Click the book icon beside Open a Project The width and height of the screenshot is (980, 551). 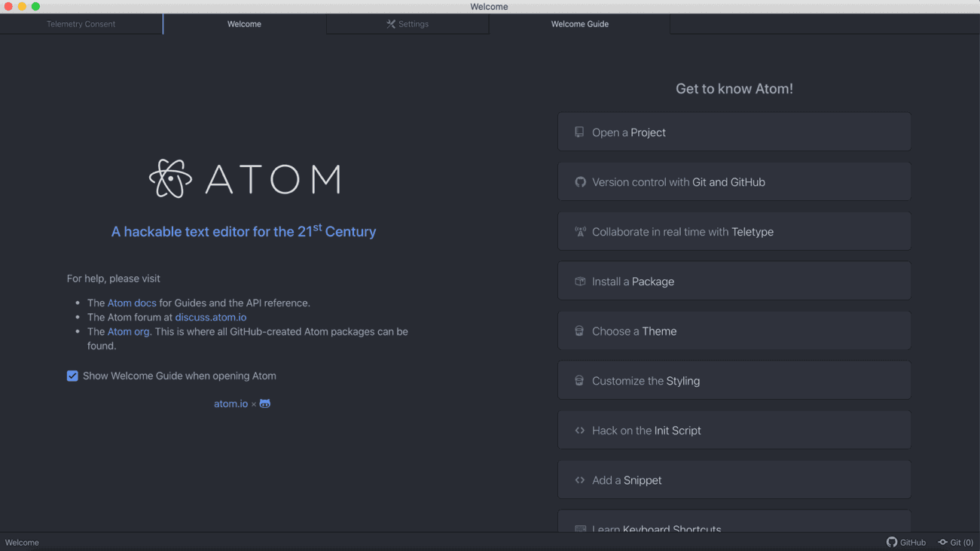[579, 132]
